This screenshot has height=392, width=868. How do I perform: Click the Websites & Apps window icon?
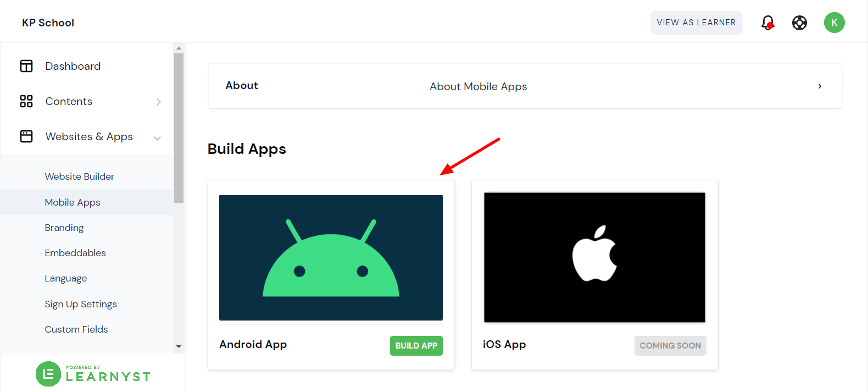point(26,136)
